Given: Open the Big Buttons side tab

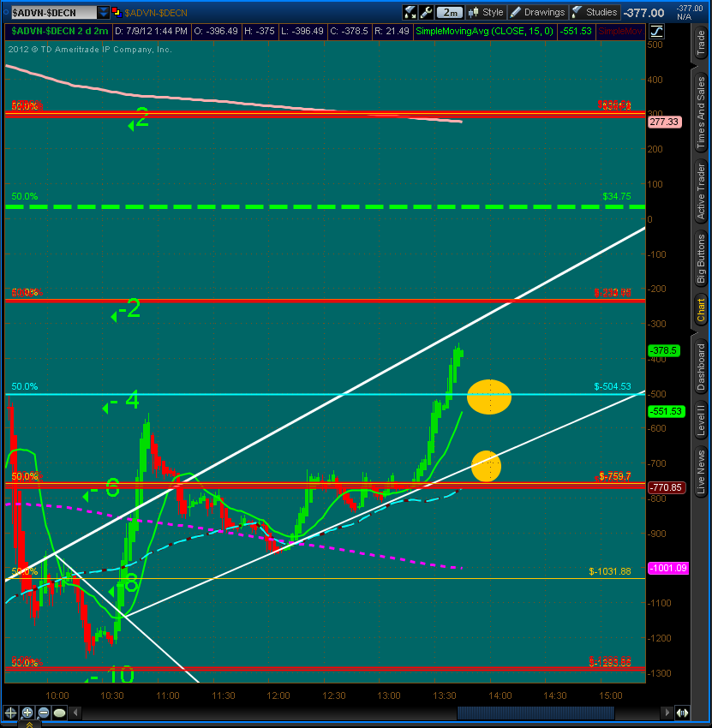Looking at the screenshot, I should (x=700, y=259).
